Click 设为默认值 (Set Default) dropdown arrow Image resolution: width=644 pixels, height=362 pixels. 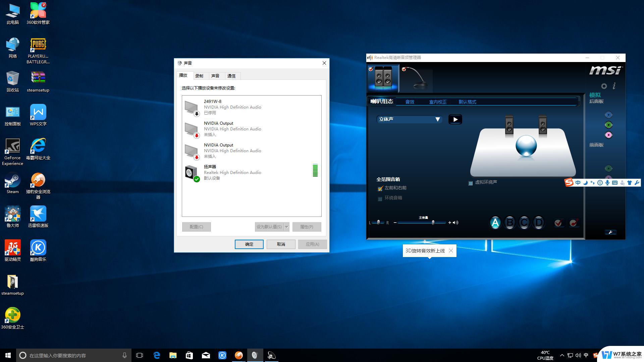[286, 226]
